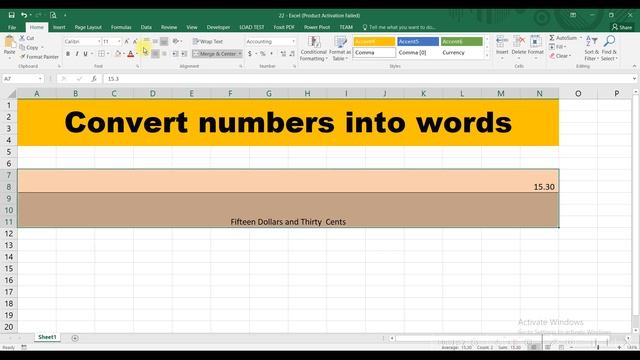This screenshot has width=640, height=360.
Task: Click the Undo arrow in the quick access toolbar
Action: pos(24,15)
